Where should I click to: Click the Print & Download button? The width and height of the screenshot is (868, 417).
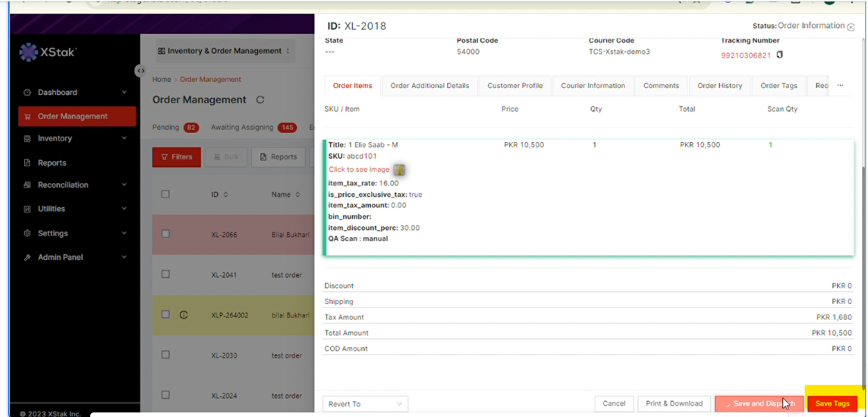pyautogui.click(x=674, y=403)
